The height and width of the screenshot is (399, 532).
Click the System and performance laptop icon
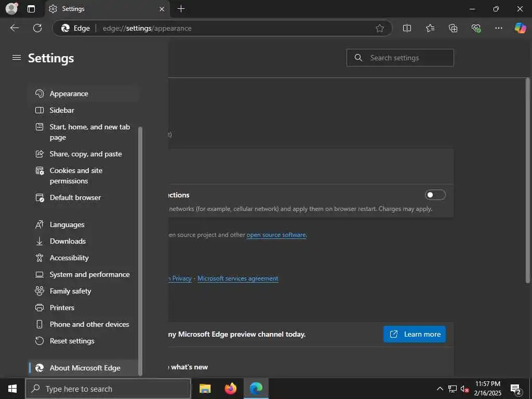pyautogui.click(x=39, y=274)
